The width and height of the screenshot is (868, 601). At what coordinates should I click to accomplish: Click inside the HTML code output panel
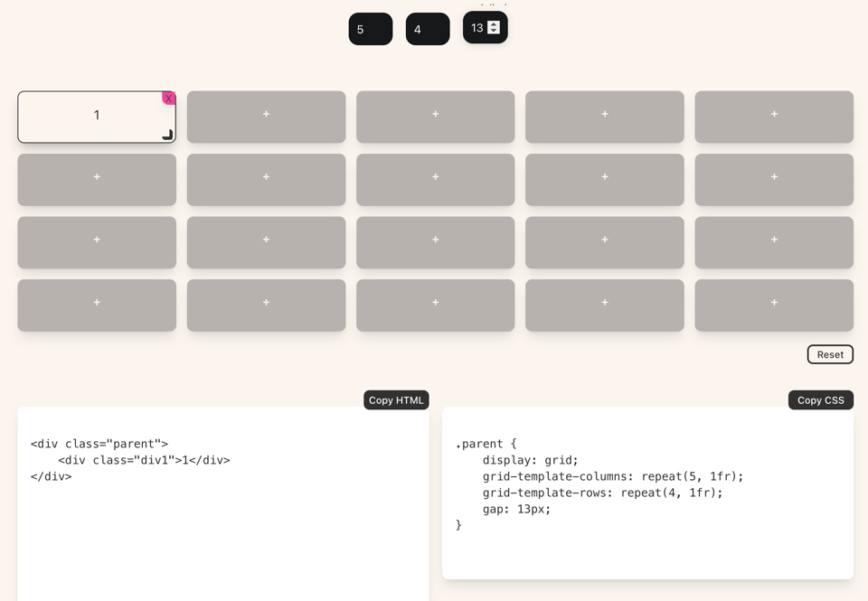[x=222, y=524]
